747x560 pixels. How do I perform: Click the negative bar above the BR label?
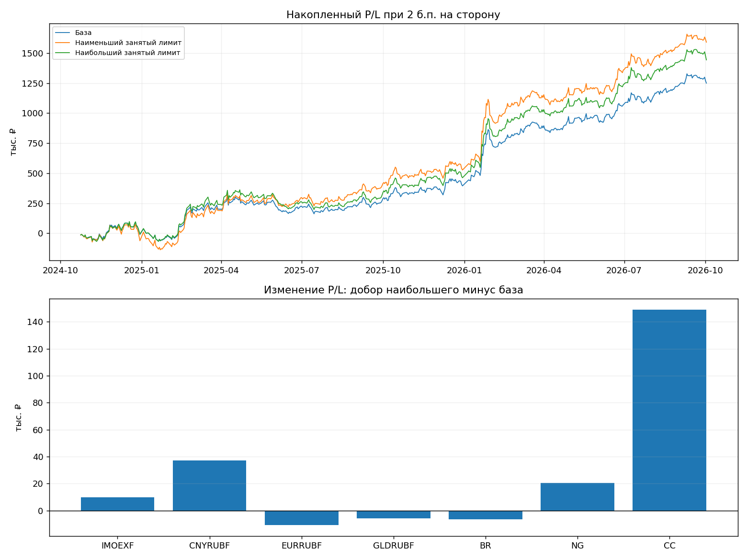(486, 515)
